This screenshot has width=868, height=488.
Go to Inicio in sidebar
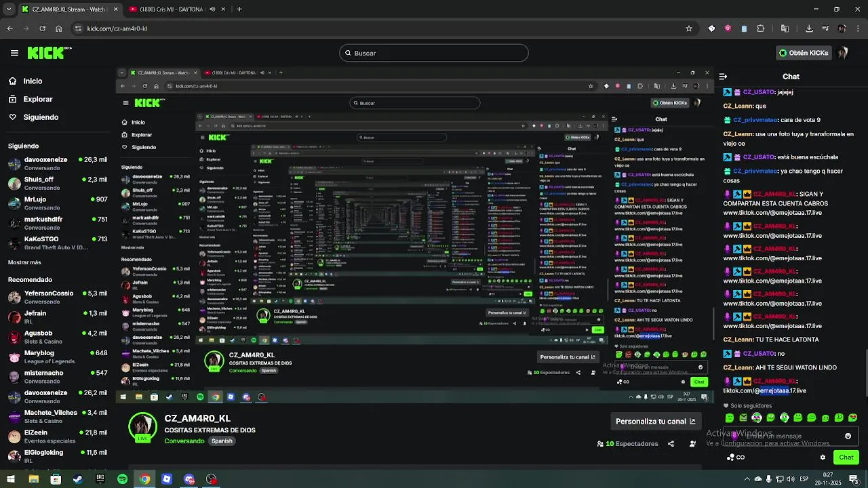click(33, 81)
